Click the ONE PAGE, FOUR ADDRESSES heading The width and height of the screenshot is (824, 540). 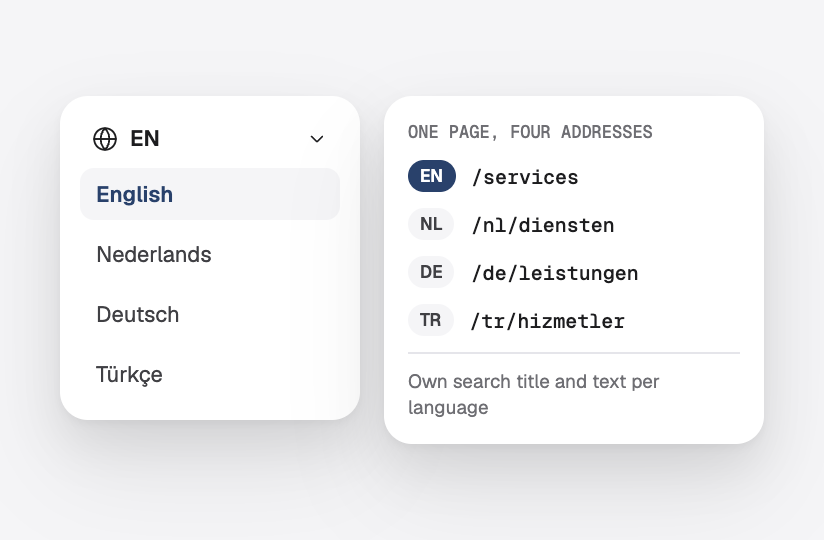click(x=530, y=132)
